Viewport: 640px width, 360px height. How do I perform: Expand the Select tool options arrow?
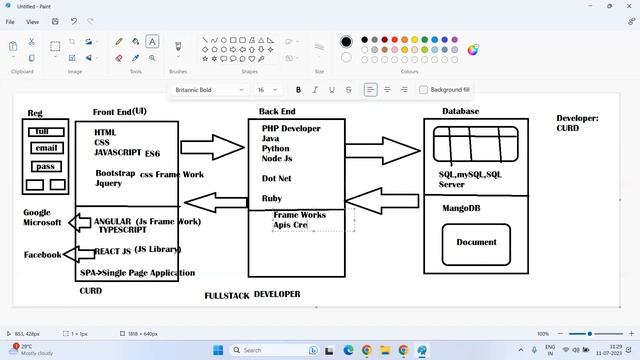click(55, 57)
